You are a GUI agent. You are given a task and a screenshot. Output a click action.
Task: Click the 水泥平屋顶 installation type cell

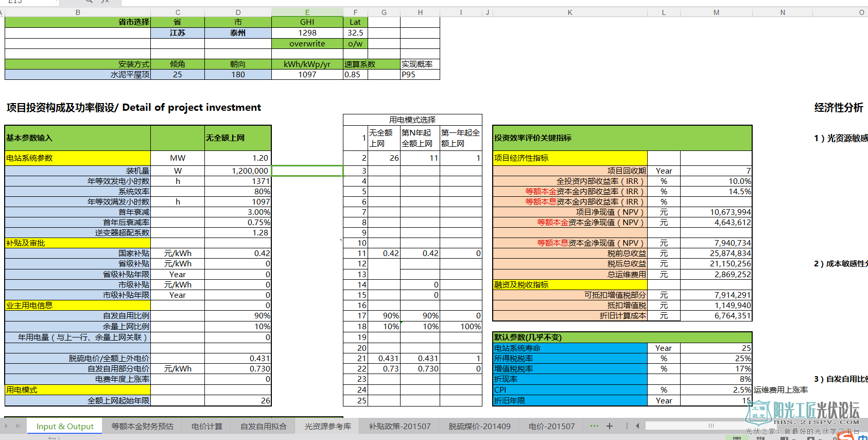(78, 75)
